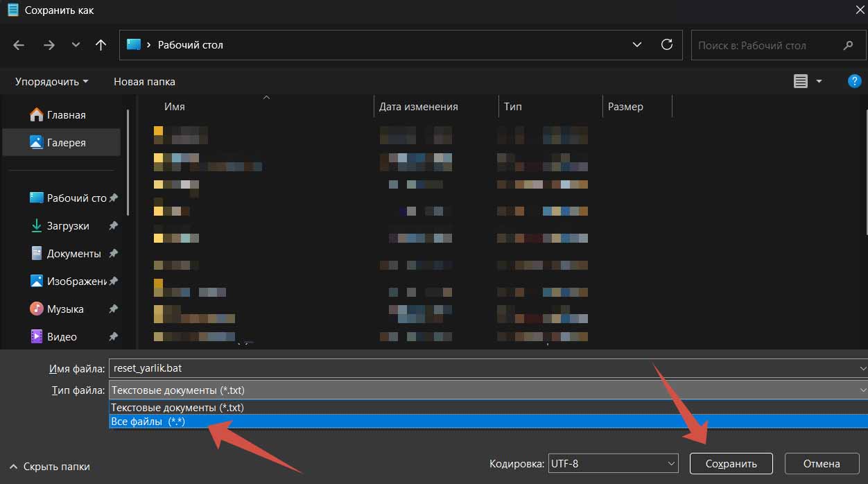Screen dimensions: 868x484
Task: Refresh the current folder view
Action: tap(667, 45)
